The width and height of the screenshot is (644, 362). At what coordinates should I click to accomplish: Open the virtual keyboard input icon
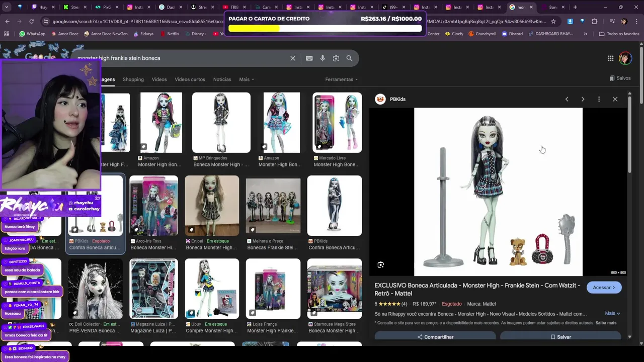tap(309, 58)
